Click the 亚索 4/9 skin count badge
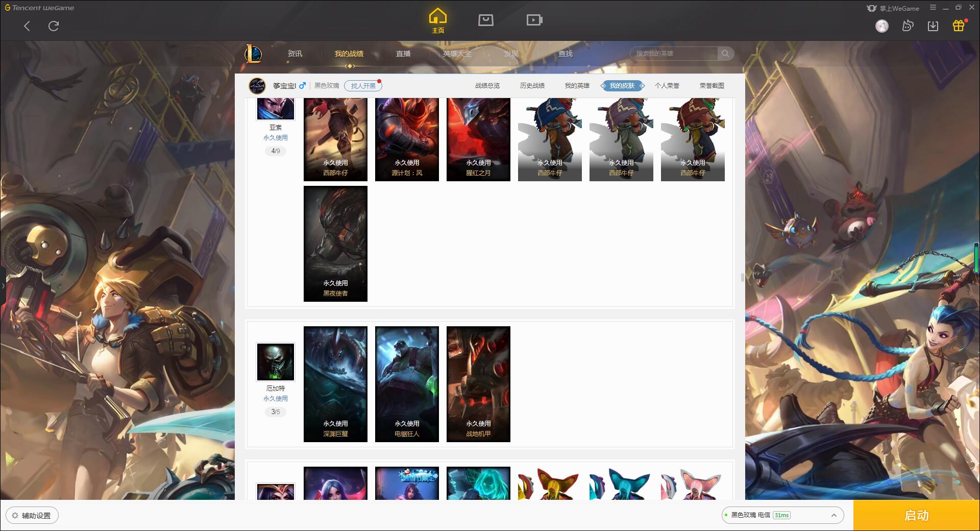Viewport: 980px width, 531px height. [x=276, y=151]
